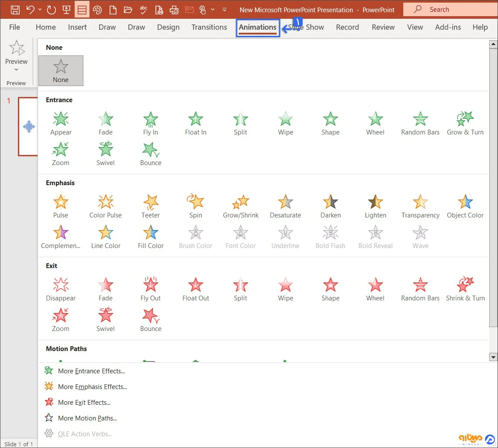Click gallery scrollbar down arrow
Viewport: 498px width, 448px height.
click(493, 357)
